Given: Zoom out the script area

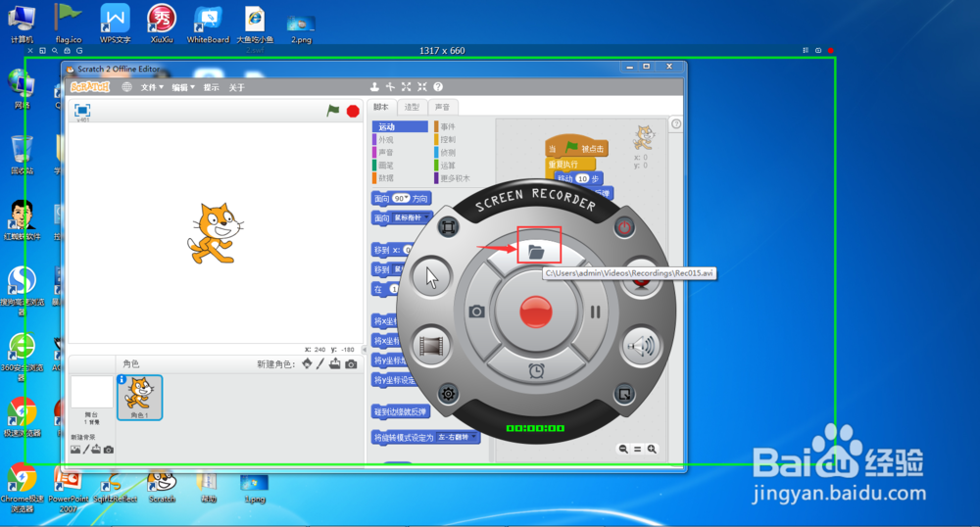Looking at the screenshot, I should [623, 449].
